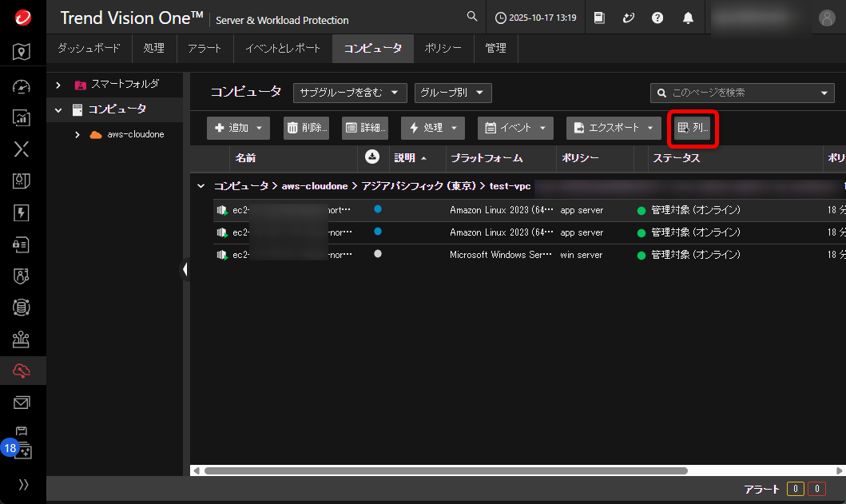Open the user account avatar icon
Screen dimensions: 846x504
(827, 18)
